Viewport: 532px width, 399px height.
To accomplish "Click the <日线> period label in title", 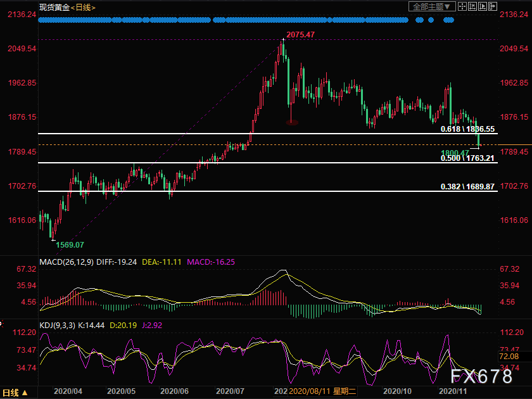I will click(x=80, y=7).
